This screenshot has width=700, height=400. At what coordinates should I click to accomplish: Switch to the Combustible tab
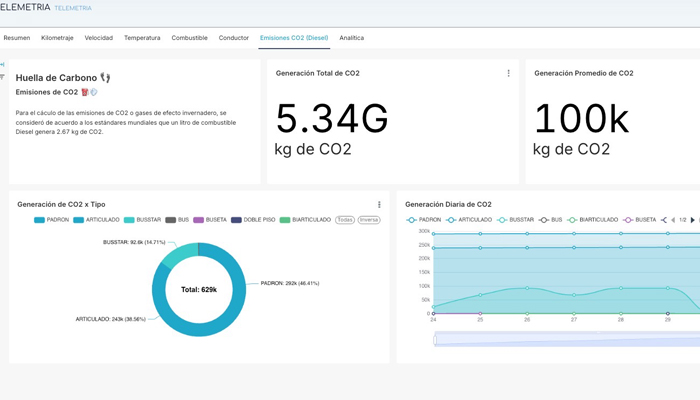coord(189,38)
